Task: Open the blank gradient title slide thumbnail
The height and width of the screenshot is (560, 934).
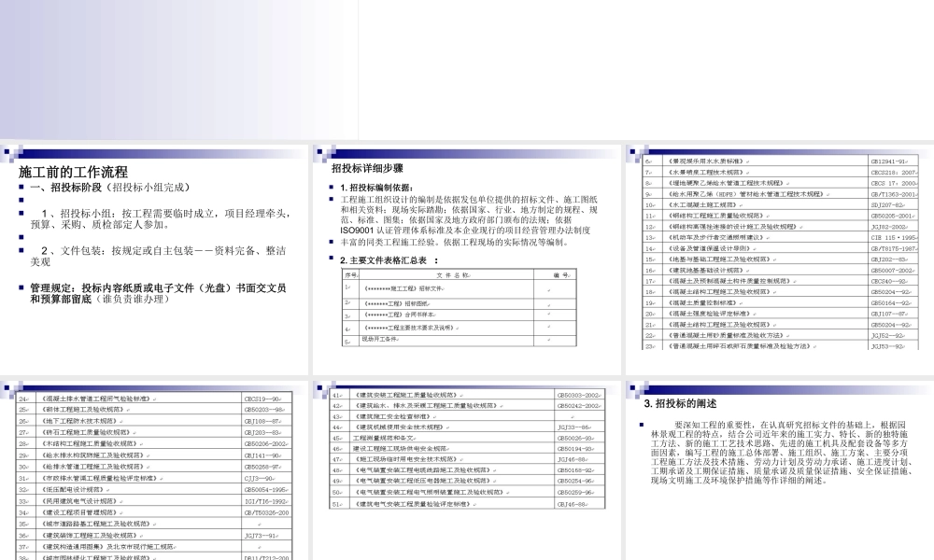Action: 178,70
